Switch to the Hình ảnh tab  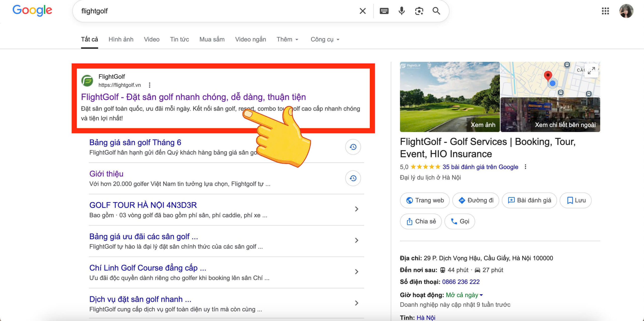[x=121, y=40]
